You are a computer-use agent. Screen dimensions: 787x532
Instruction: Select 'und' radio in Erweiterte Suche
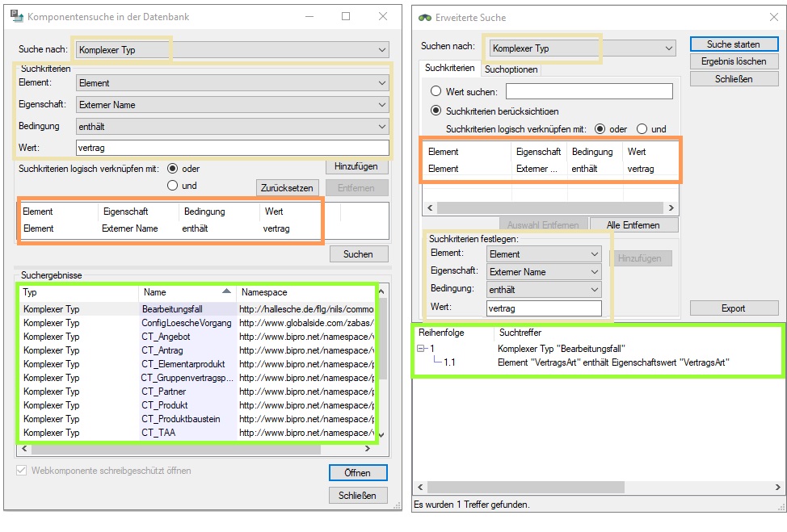coord(642,128)
